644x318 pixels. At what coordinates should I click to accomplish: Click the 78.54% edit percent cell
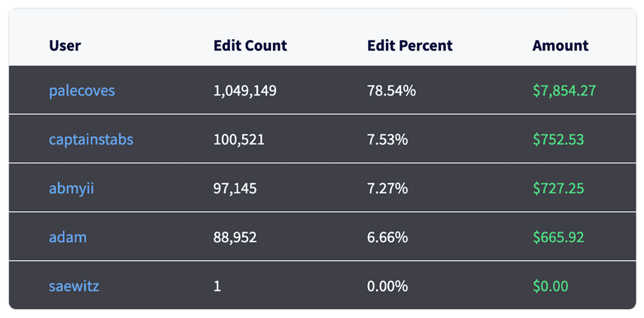(x=391, y=91)
